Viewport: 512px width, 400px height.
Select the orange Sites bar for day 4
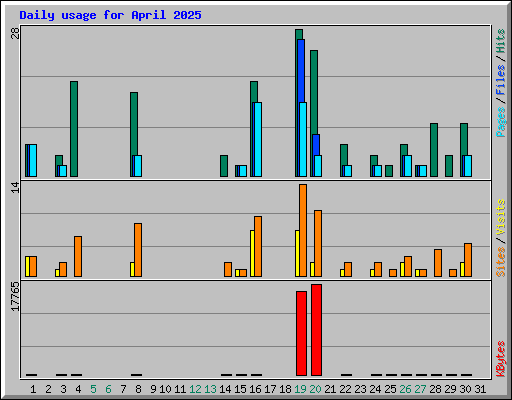pyautogui.click(x=78, y=256)
